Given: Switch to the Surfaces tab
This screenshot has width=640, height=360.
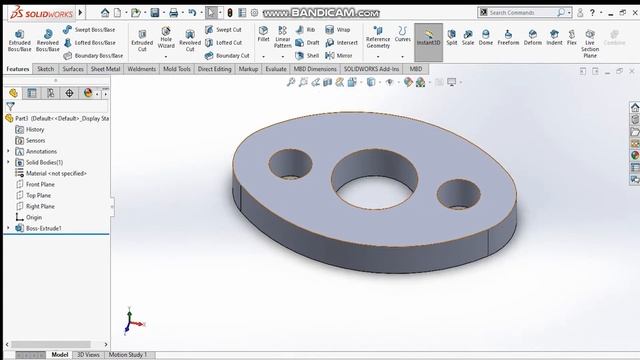Looking at the screenshot, I should click(x=73, y=69).
